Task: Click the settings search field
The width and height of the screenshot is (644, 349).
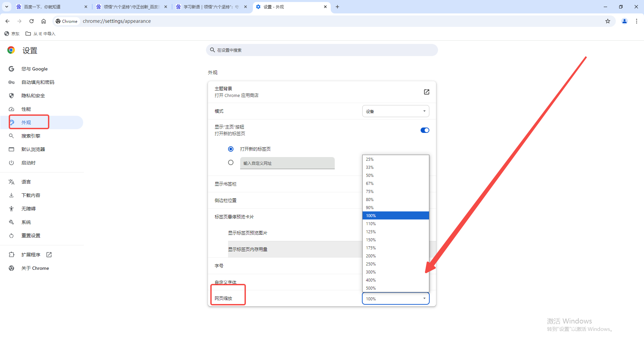Action: pyautogui.click(x=322, y=50)
